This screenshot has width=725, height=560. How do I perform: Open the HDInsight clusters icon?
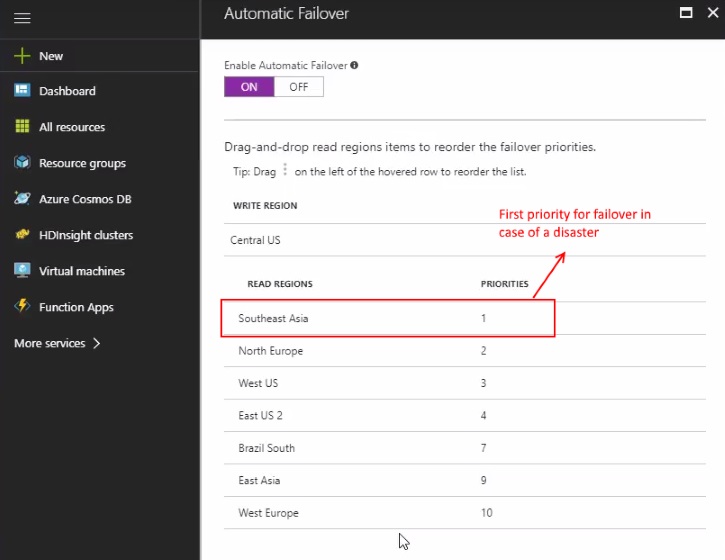(22, 235)
